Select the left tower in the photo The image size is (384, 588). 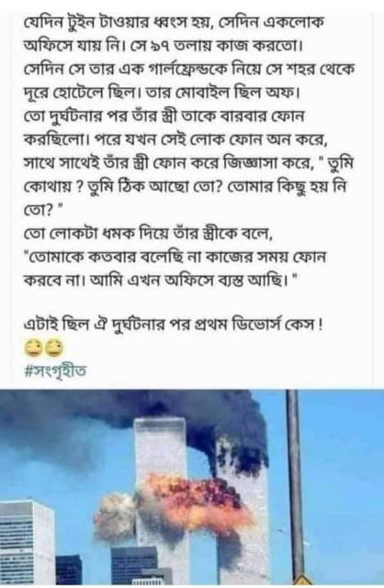point(161,499)
